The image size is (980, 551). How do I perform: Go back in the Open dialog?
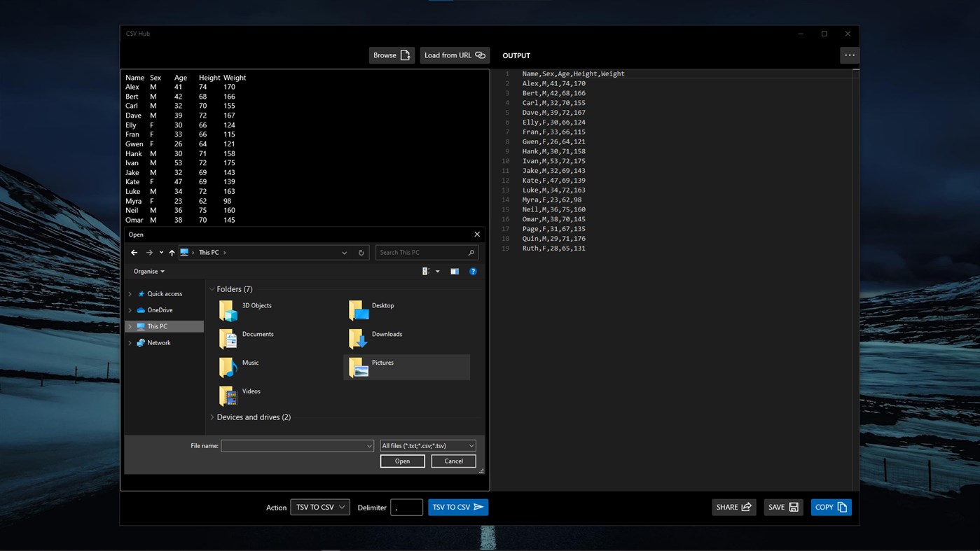[x=134, y=253]
